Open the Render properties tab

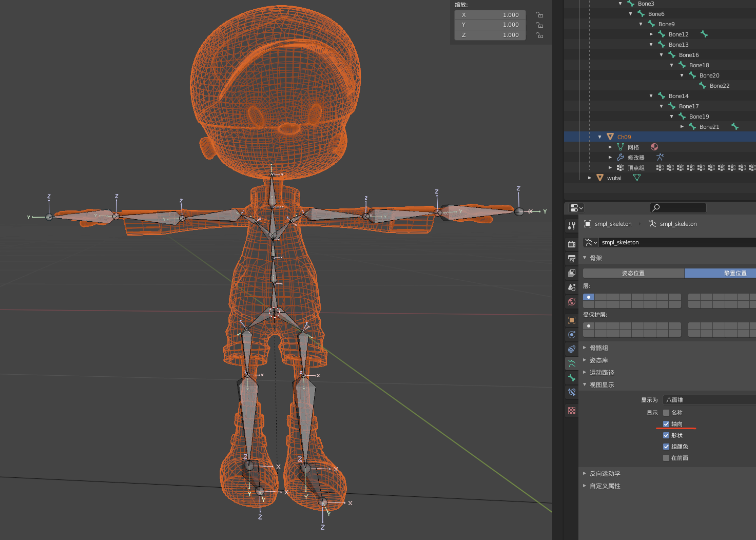(571, 244)
